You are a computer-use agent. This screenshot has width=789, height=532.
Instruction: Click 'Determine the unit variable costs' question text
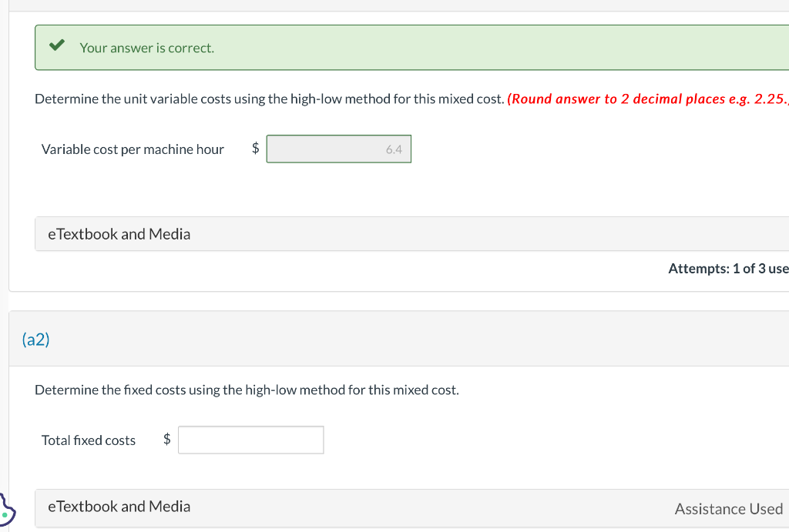(269, 99)
